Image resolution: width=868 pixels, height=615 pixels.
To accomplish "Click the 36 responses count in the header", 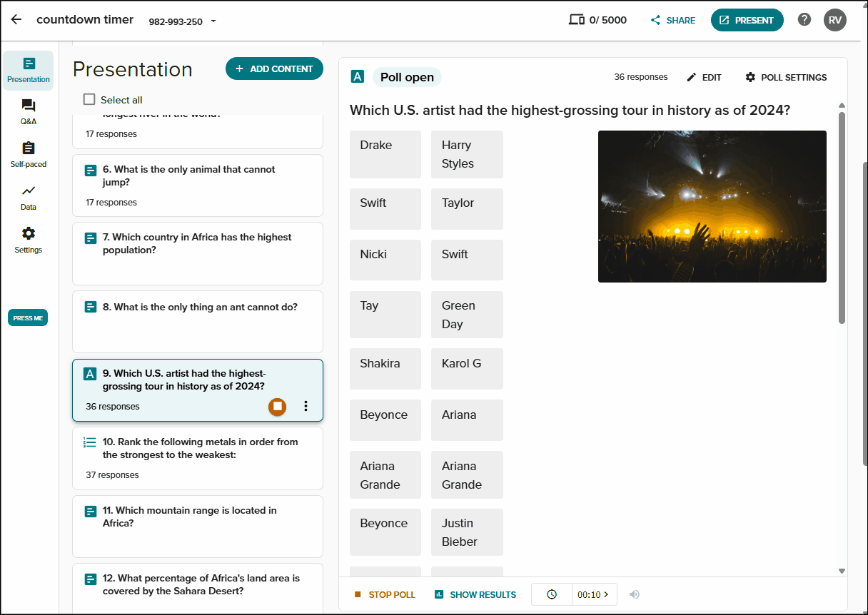I will (641, 77).
